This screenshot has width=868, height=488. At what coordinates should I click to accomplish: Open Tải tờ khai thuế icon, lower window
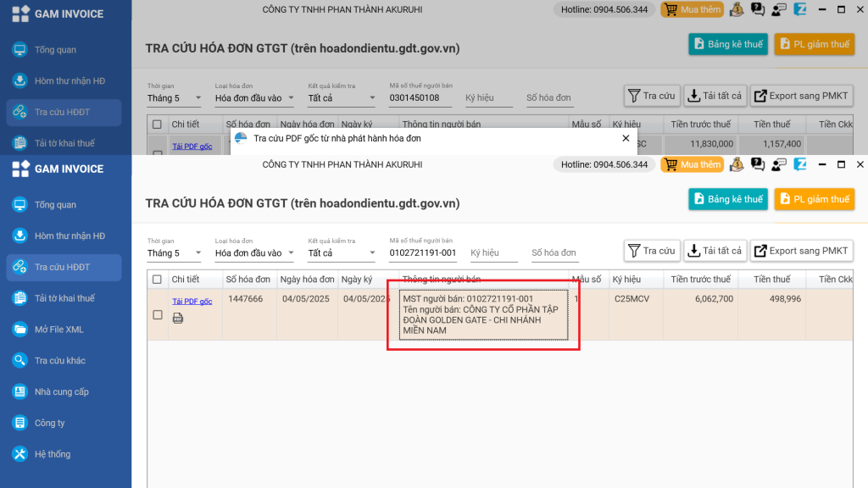[x=20, y=298]
